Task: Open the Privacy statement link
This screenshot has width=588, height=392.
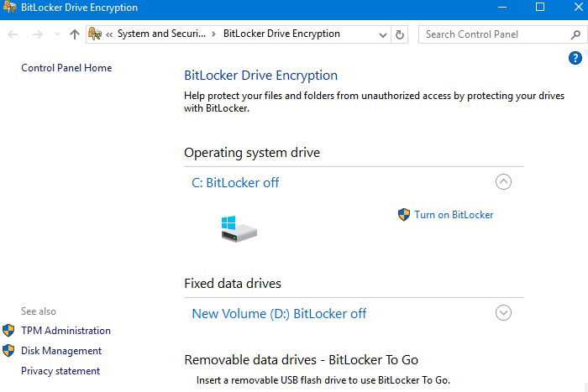Action: 60,371
